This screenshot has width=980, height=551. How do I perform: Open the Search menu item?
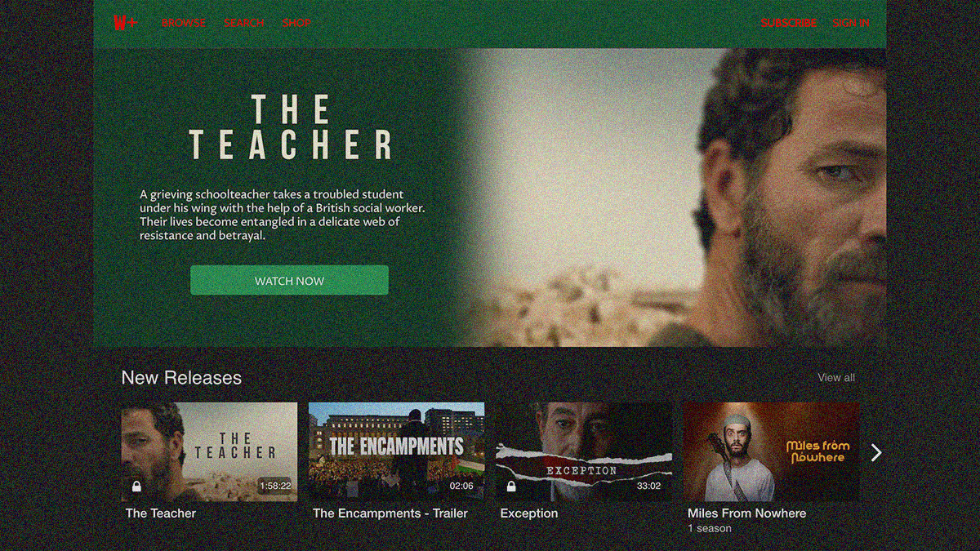(244, 23)
